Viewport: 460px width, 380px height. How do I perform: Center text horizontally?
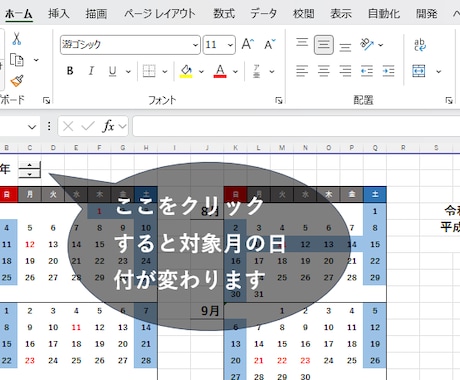[324, 71]
